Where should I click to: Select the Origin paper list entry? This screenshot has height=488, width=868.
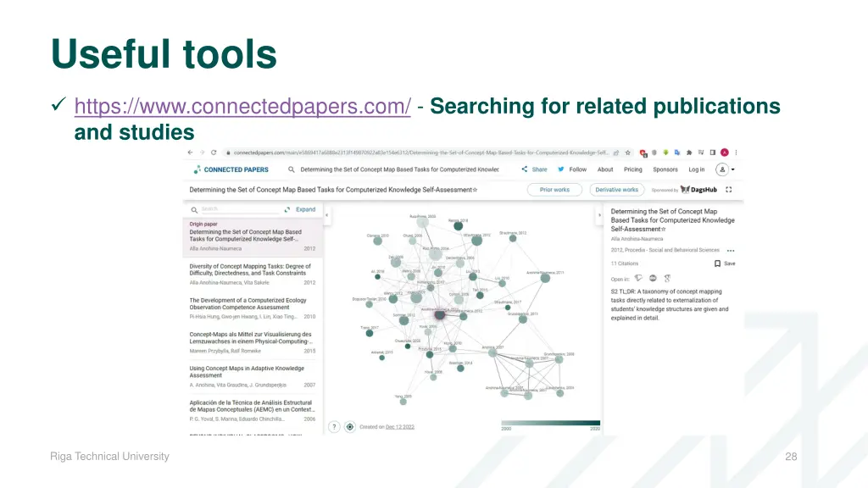[x=253, y=237]
